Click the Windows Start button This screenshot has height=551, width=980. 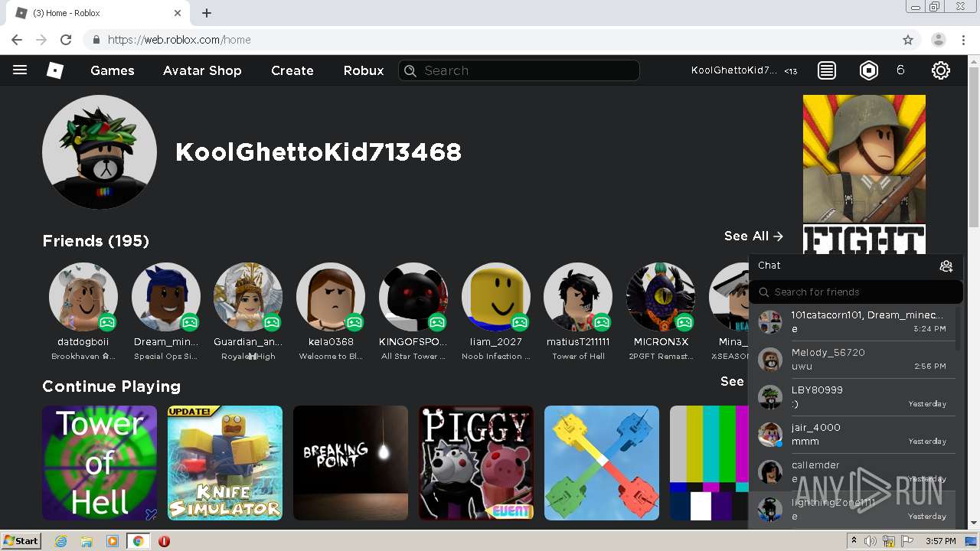coord(21,541)
